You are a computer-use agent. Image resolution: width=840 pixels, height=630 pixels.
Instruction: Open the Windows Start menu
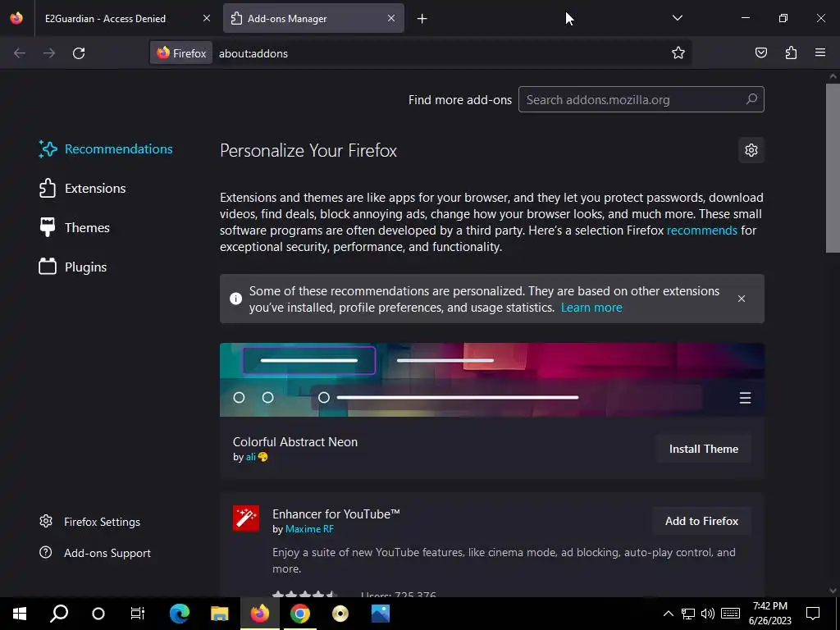click(x=20, y=614)
